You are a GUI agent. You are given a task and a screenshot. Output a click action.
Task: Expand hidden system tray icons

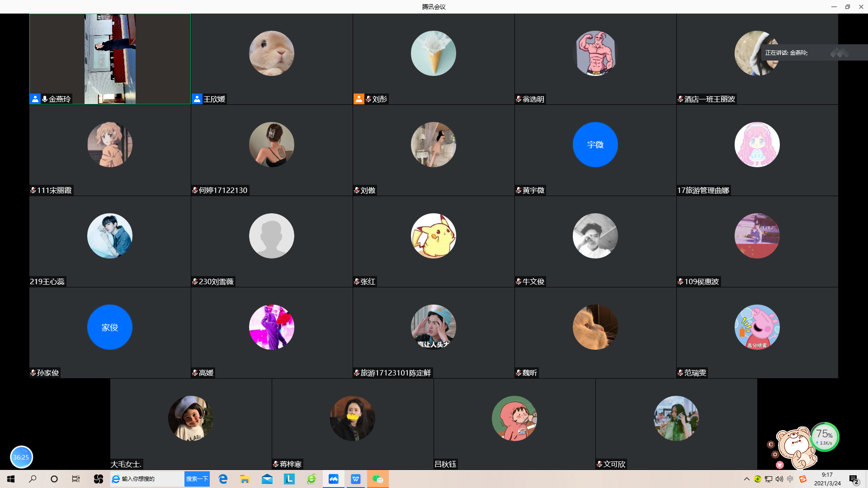[746, 479]
